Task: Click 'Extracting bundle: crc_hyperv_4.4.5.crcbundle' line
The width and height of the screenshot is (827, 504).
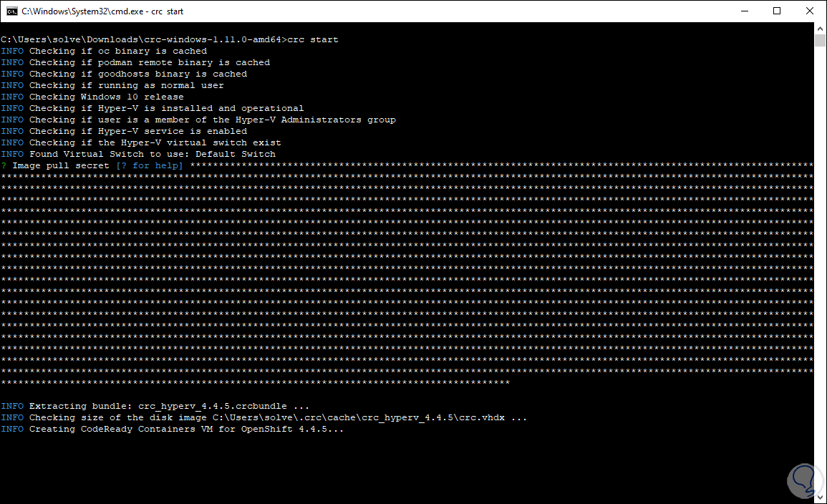Action: coord(155,407)
